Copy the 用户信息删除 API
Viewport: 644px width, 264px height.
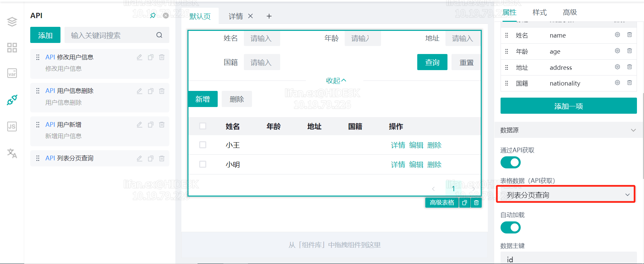(151, 91)
